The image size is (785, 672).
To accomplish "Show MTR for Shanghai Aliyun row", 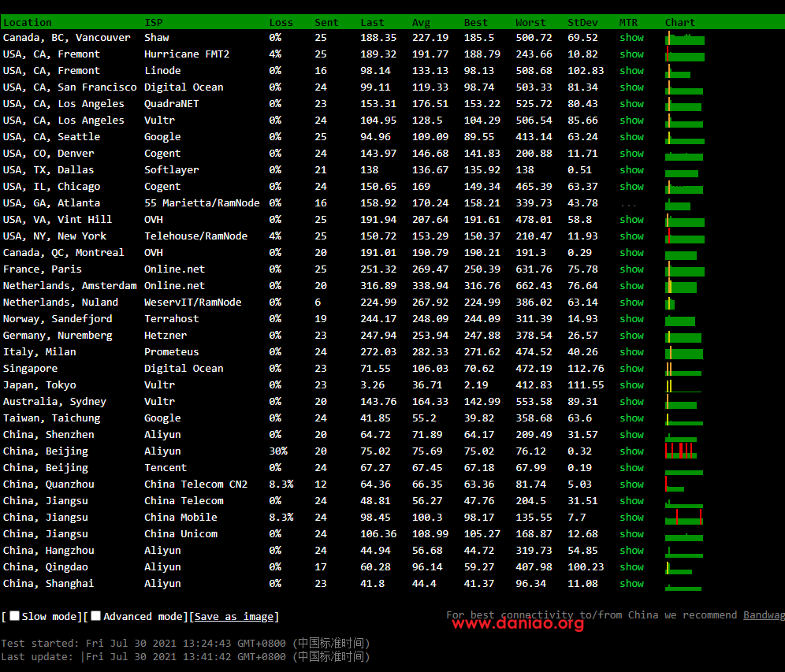I will [x=631, y=584].
